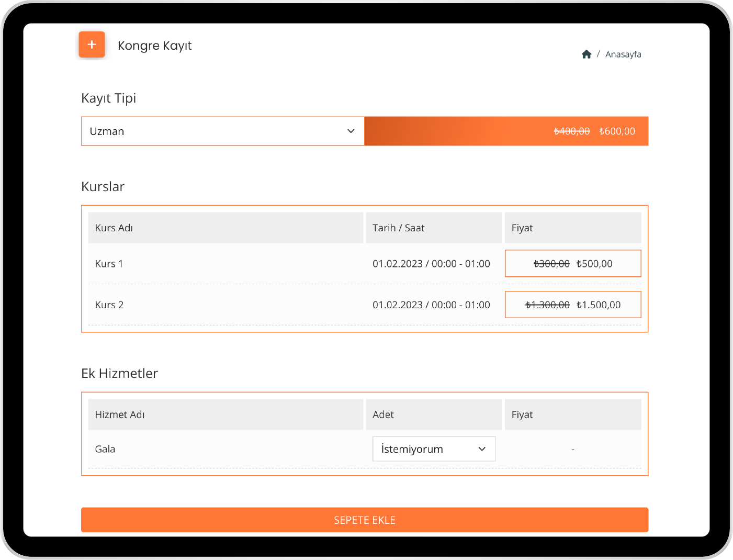Click the Kurs 1 date and time
This screenshot has width=733, height=560.
click(x=431, y=264)
